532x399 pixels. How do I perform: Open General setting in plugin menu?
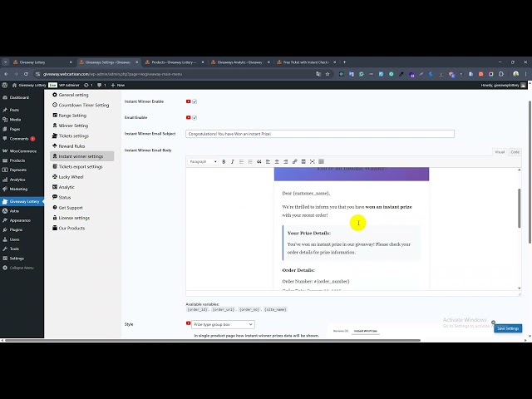[70, 95]
